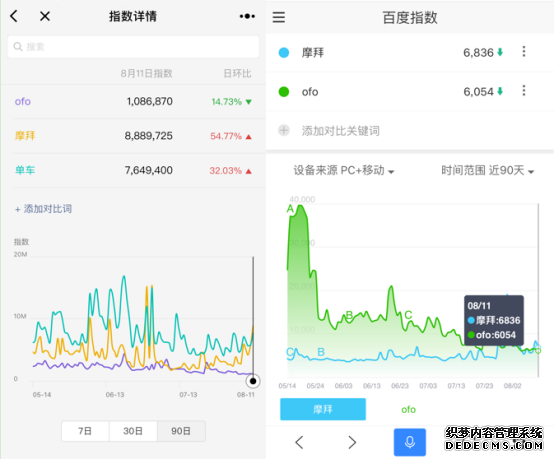Tap the blue microphone voice button
Image resolution: width=554 pixels, height=460 pixels.
pyautogui.click(x=410, y=442)
